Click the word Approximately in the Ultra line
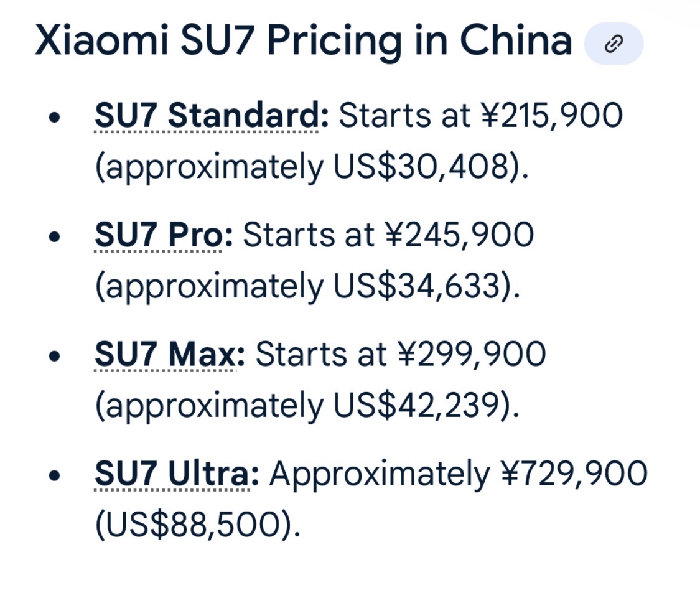Image resolution: width=700 pixels, height=598 pixels. click(380, 474)
